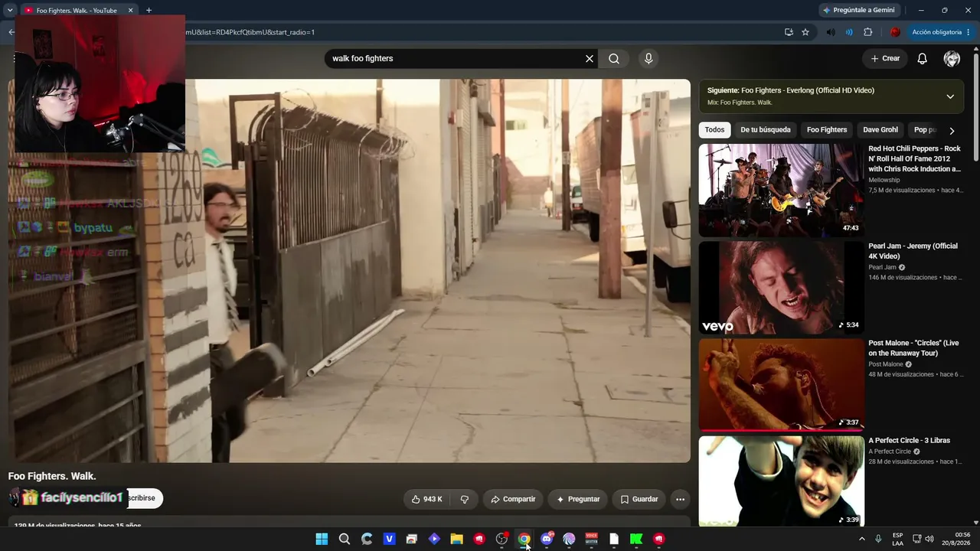
Task: Show hidden system tray icons chevron
Action: coord(861,540)
